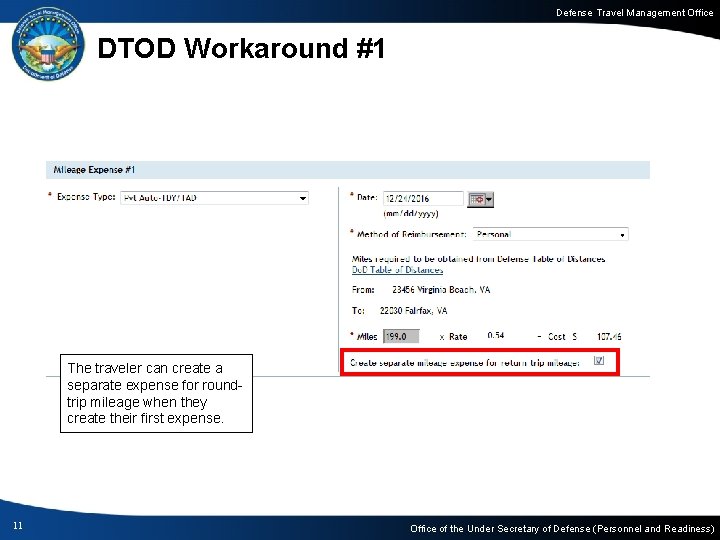Select the slide title DTOD Workaround #1
Screen dimensions: 720x540
click(x=241, y=48)
